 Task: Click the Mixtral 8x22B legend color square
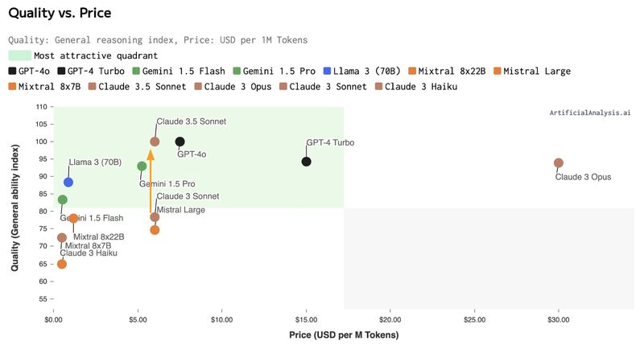414,71
